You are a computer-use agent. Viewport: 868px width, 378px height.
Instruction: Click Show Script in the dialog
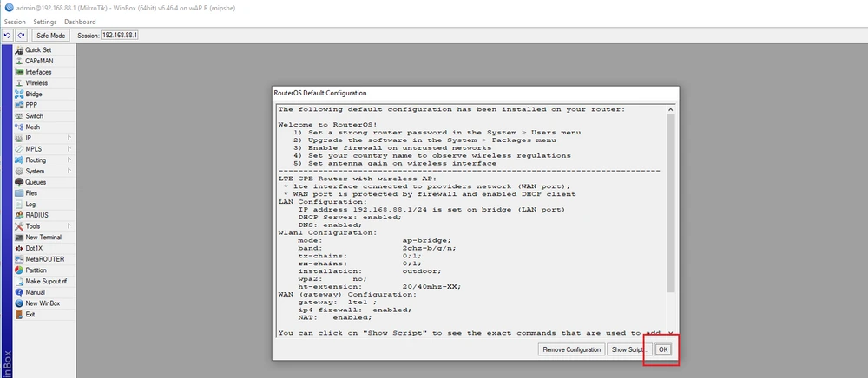pyautogui.click(x=627, y=349)
